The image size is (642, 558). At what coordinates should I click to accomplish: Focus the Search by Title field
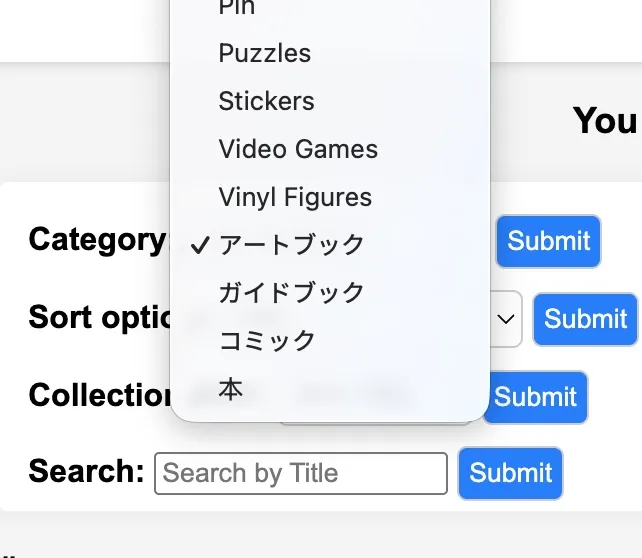click(300, 473)
